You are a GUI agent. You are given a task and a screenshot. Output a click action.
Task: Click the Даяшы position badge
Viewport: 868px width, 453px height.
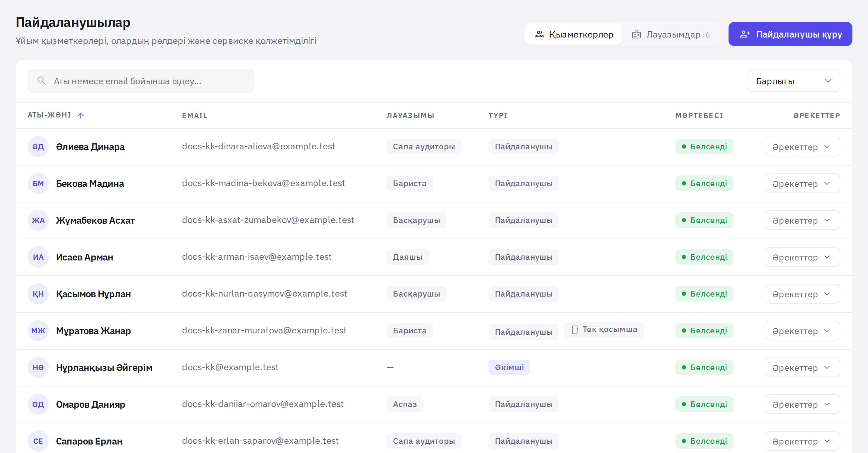point(407,257)
